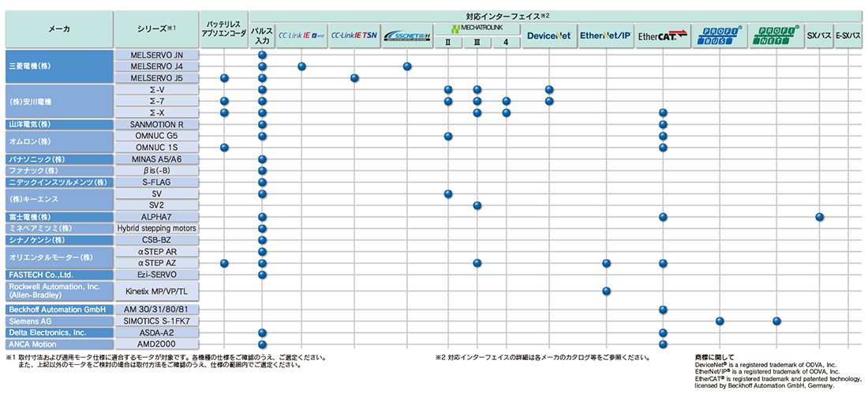868x398 pixels.
Task: Click the Delta Electronics, Inc. maker cell
Action: 59,332
